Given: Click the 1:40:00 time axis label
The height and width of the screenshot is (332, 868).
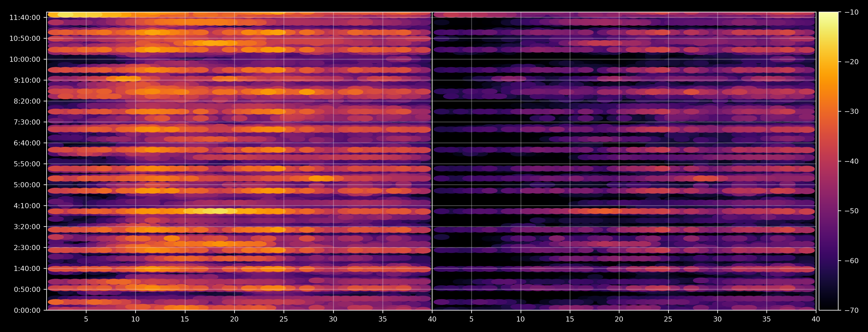Looking at the screenshot, I should click(x=27, y=268).
